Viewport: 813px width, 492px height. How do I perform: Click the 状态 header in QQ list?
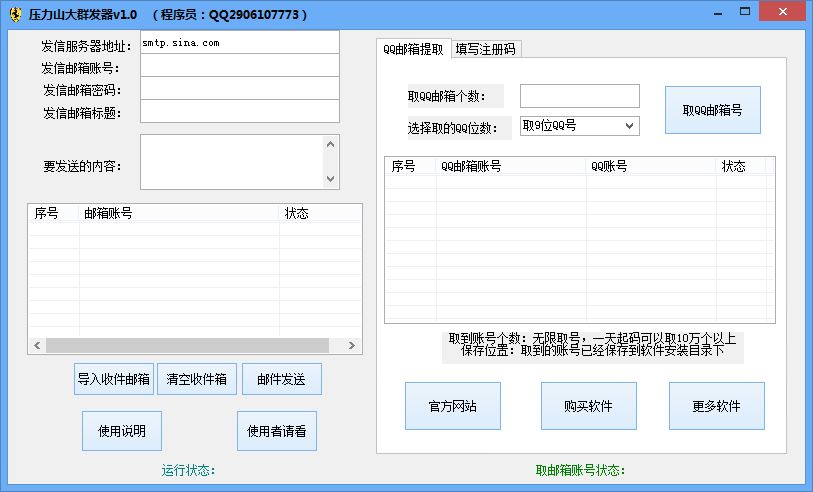(x=741, y=166)
